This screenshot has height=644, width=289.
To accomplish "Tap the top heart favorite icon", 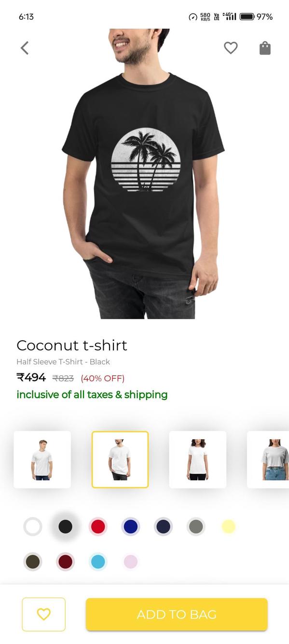I will click(231, 48).
